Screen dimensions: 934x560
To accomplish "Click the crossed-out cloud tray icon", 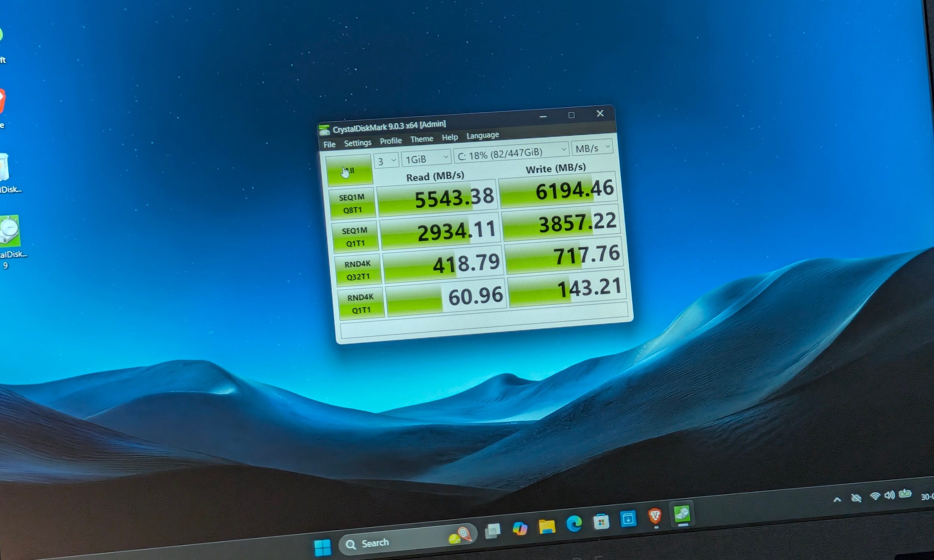I will (x=856, y=498).
